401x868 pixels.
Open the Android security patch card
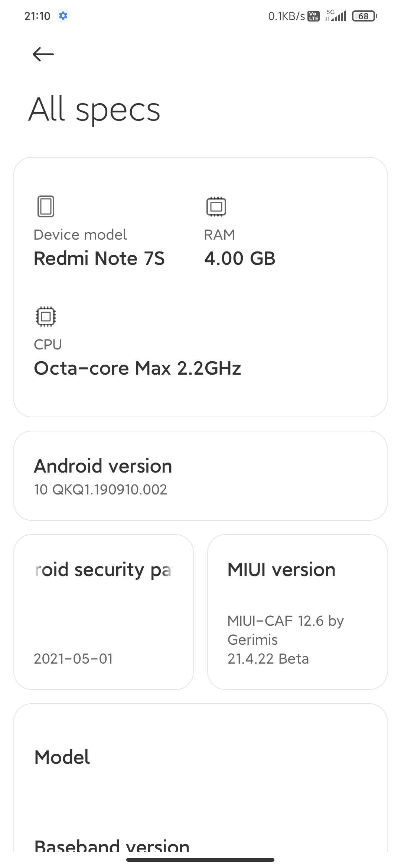tap(104, 612)
